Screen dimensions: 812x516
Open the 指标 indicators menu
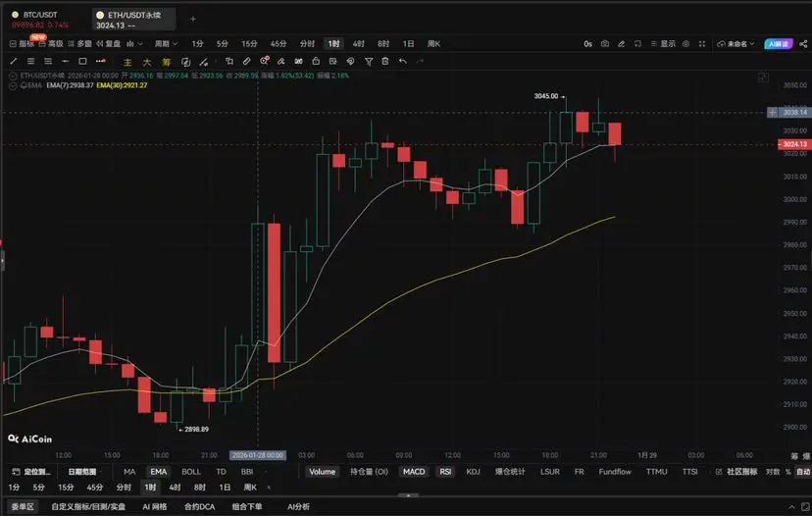click(22, 44)
